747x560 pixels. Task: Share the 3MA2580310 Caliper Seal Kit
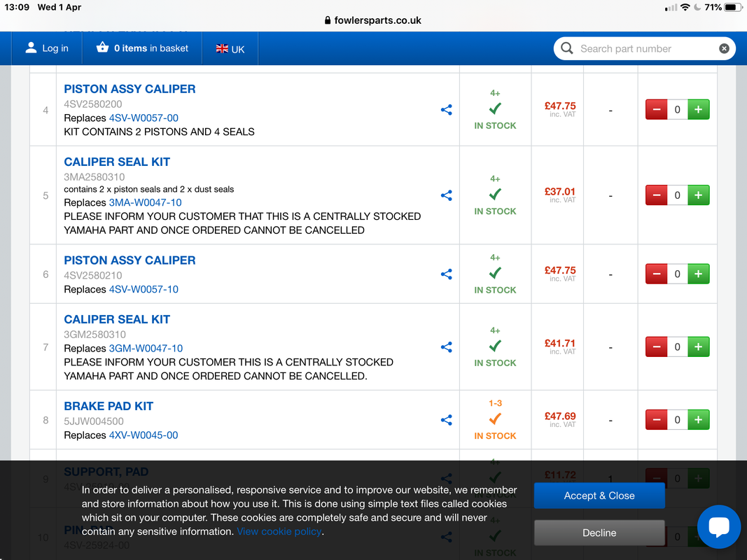pos(447,195)
